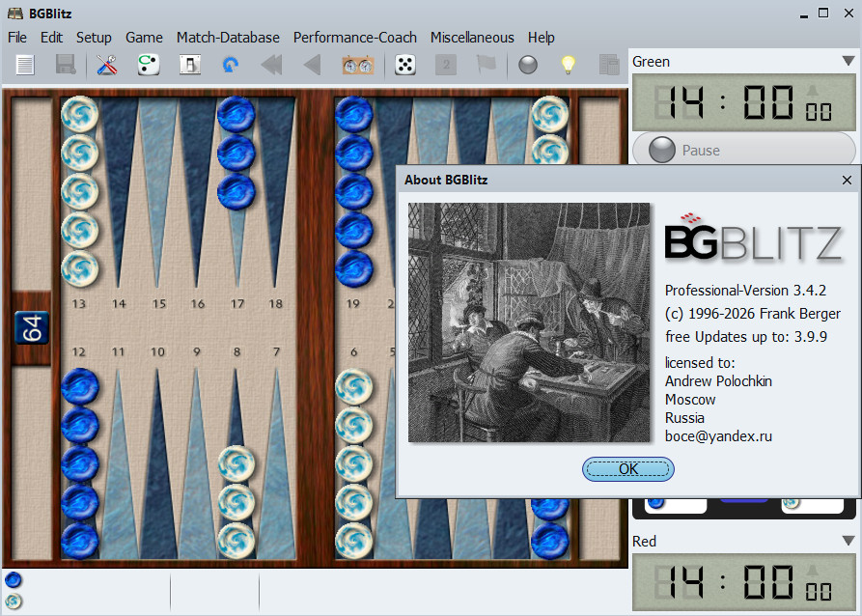The height and width of the screenshot is (616, 862).
Task: Click the grey sphere toolbar icon
Action: (x=528, y=66)
